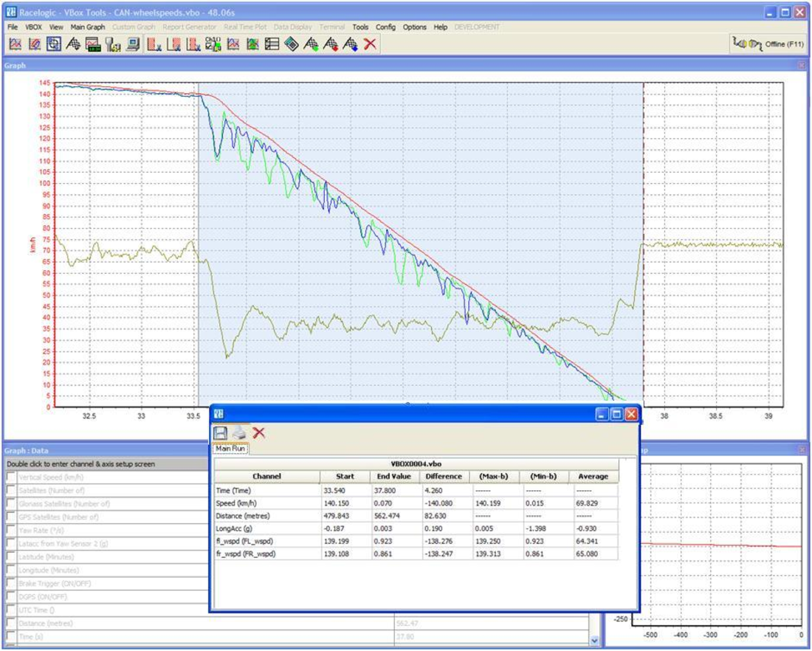Open the Help menu
This screenshot has width=812, height=651.
[x=440, y=27]
